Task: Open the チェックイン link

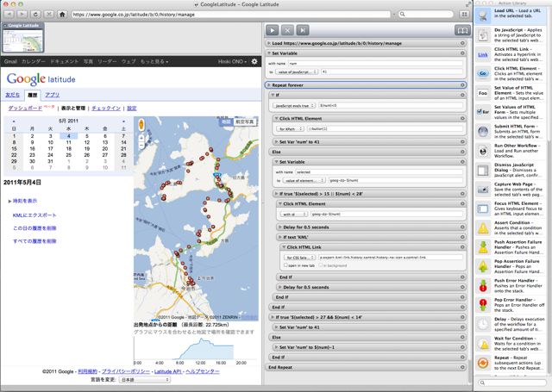Action: click(106, 109)
